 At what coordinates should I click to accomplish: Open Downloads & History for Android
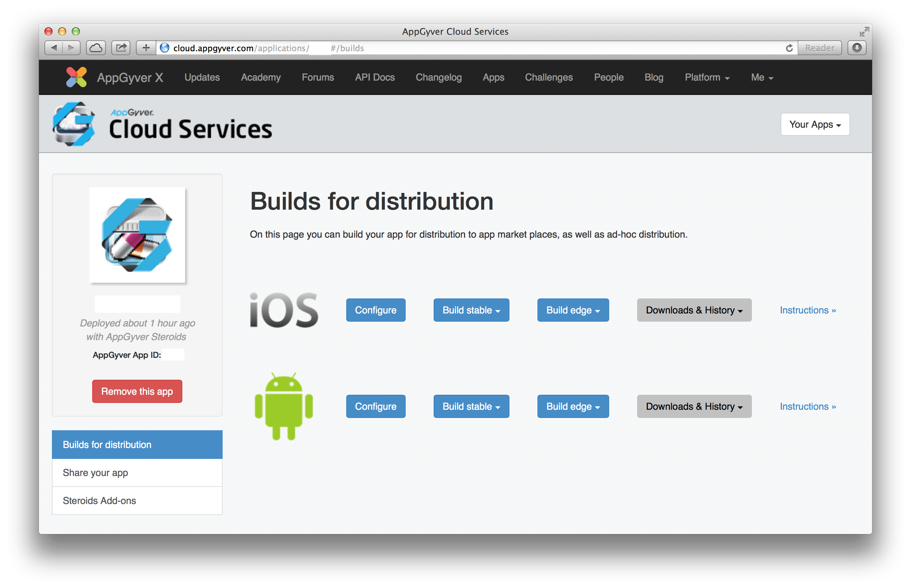694,406
